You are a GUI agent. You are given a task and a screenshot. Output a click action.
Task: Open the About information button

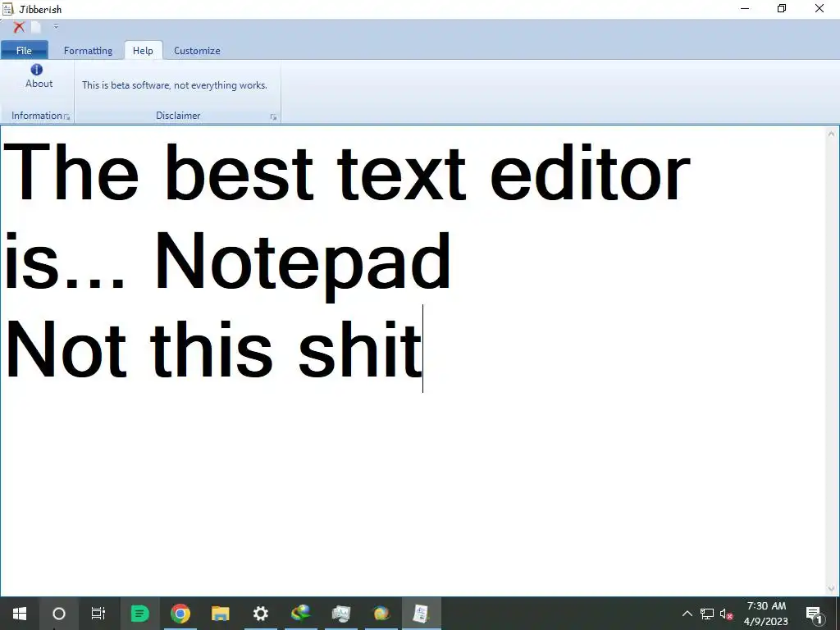tap(39, 76)
